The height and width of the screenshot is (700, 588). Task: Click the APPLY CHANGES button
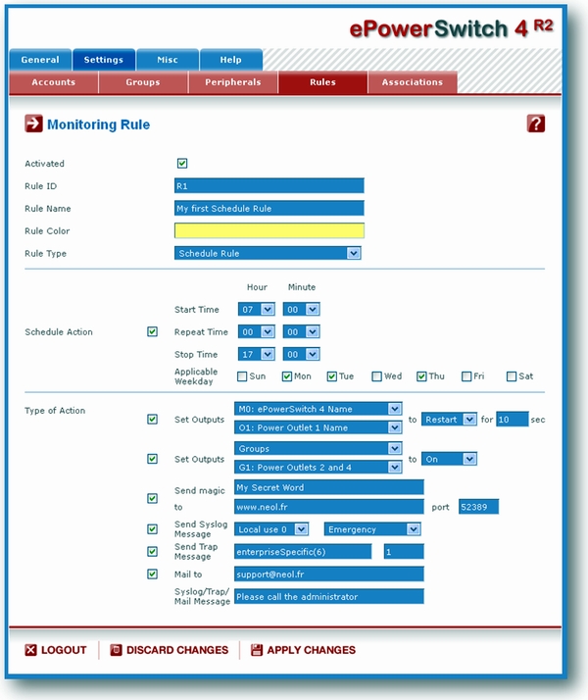pyautogui.click(x=304, y=650)
